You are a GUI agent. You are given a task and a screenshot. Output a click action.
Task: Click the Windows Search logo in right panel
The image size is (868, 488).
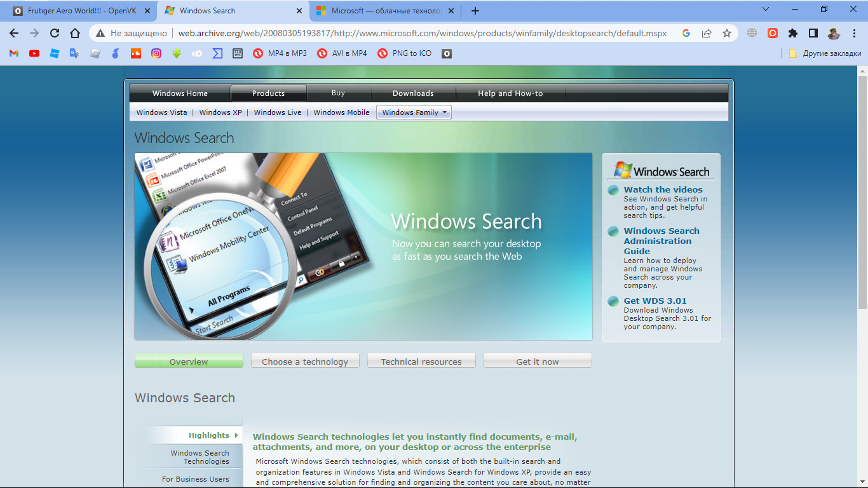661,170
